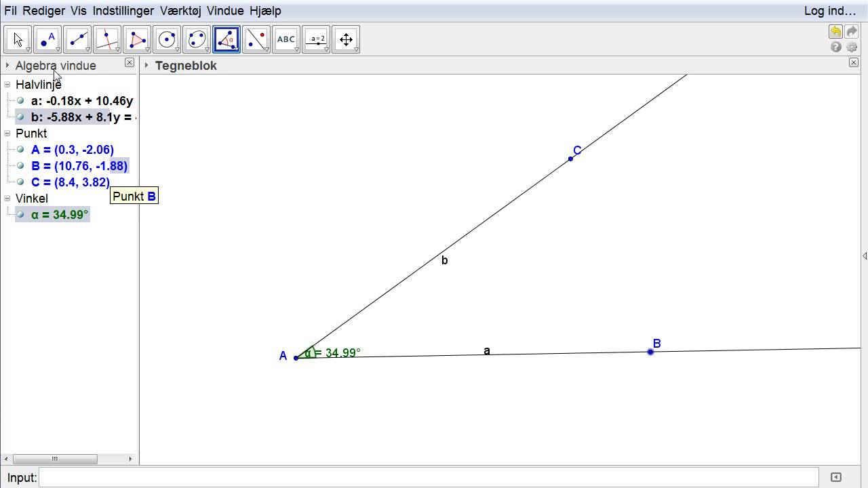Click point C on the drawing pad

570,159
